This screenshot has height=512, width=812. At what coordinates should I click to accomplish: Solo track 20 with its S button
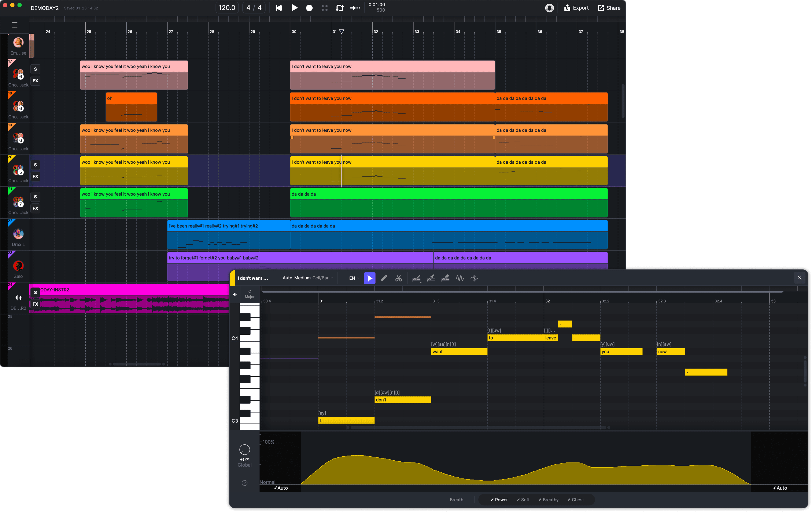point(35,165)
